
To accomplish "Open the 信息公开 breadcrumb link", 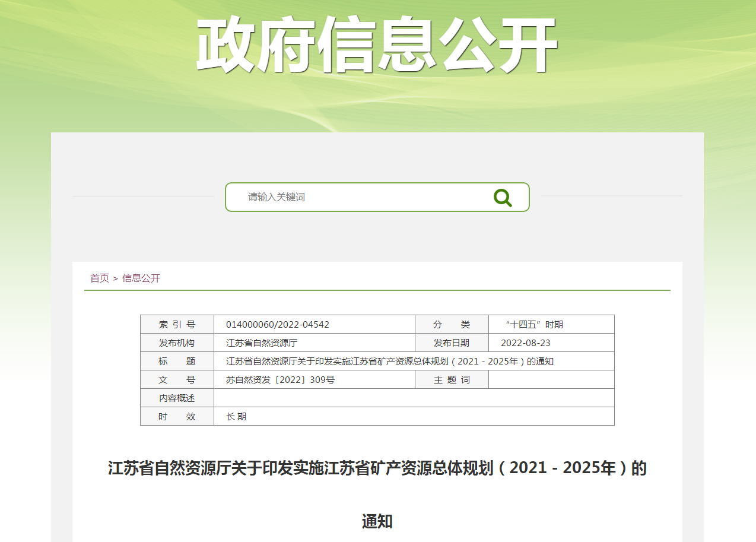I will pos(141,278).
